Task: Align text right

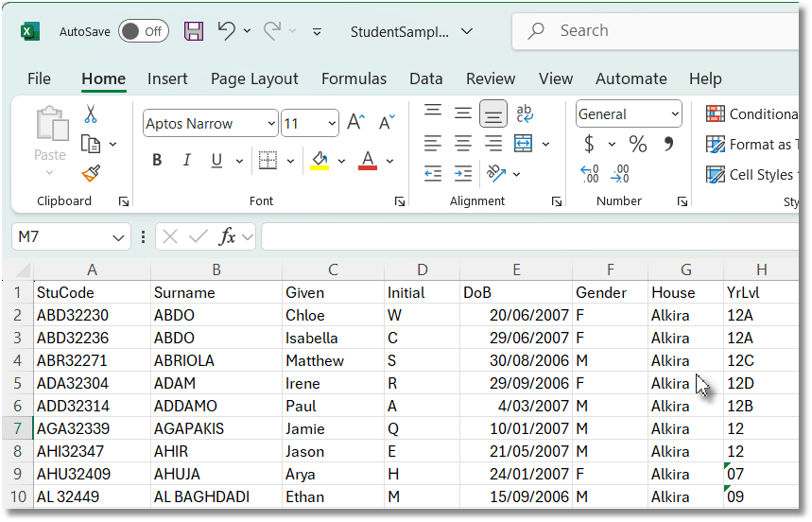Action: pyautogui.click(x=493, y=144)
